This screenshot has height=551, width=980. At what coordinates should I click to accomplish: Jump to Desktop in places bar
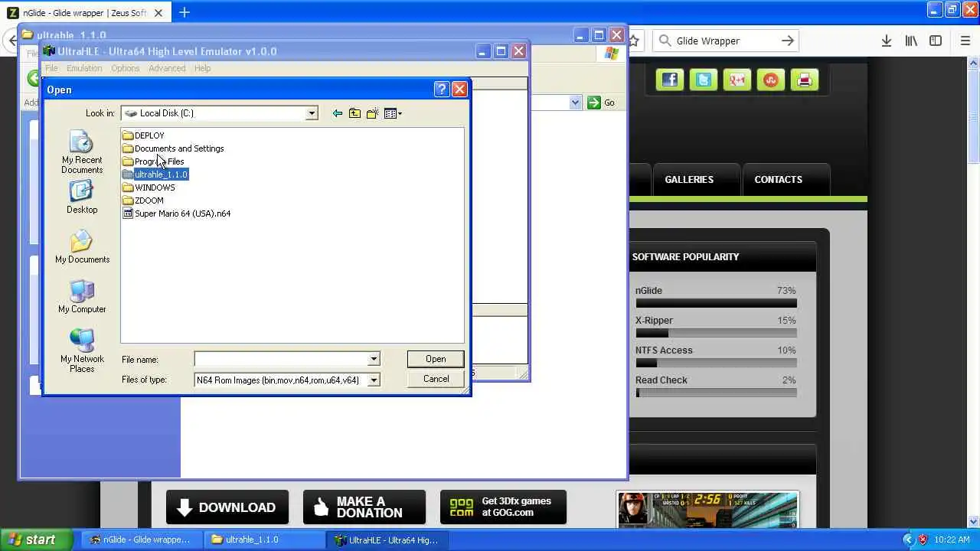(82, 197)
